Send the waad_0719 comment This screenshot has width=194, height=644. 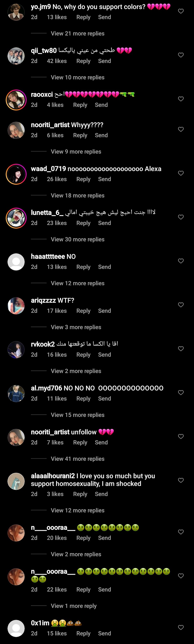tap(104, 179)
